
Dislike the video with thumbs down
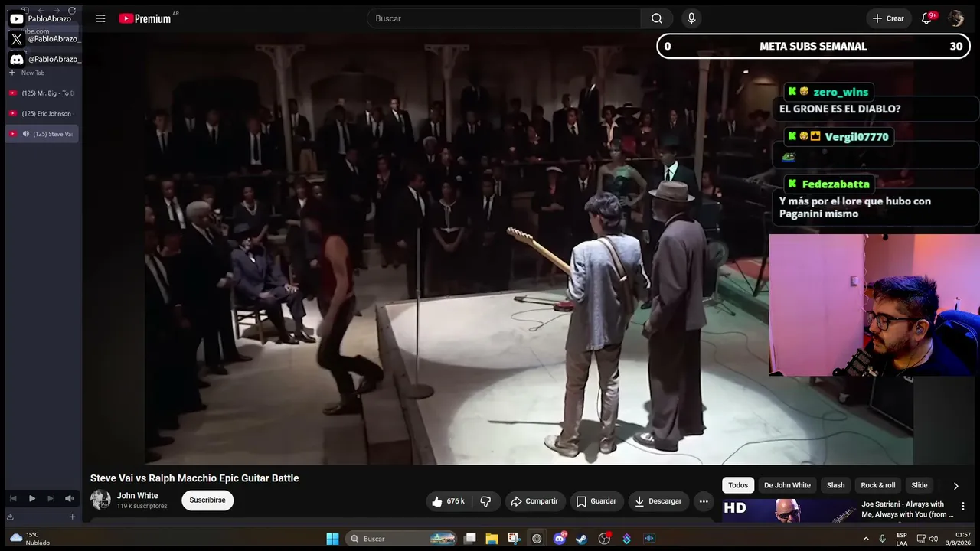[485, 501]
